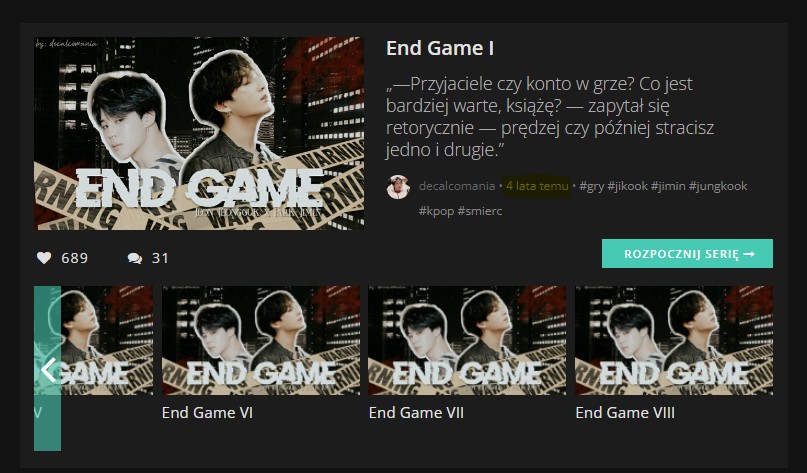Click the ROZPOCZNIJ SERIĘ button
807x473 pixels.
[x=687, y=254]
